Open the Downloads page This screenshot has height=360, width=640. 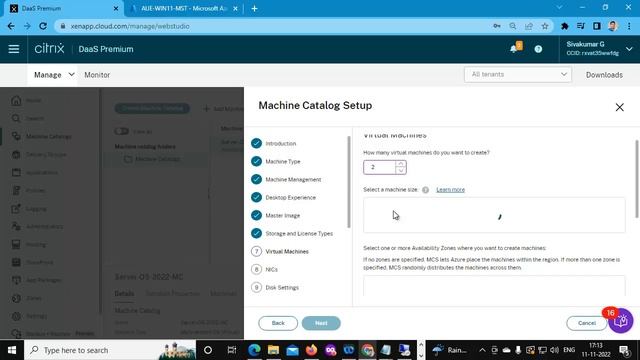(604, 75)
